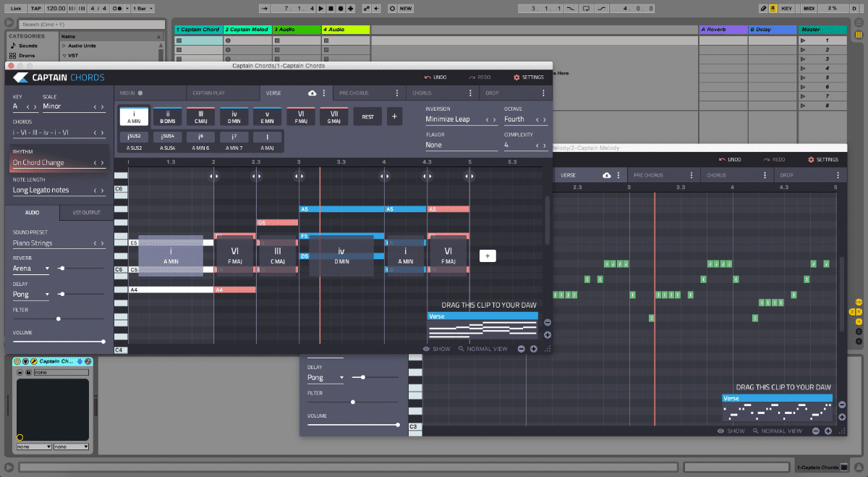Switch to VST Output tab
This screenshot has height=477, width=868.
(x=86, y=213)
